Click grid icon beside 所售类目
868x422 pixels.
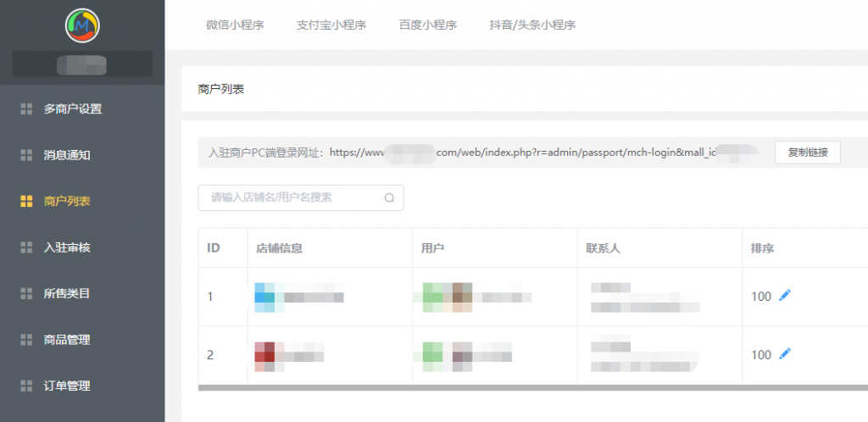pyautogui.click(x=26, y=293)
